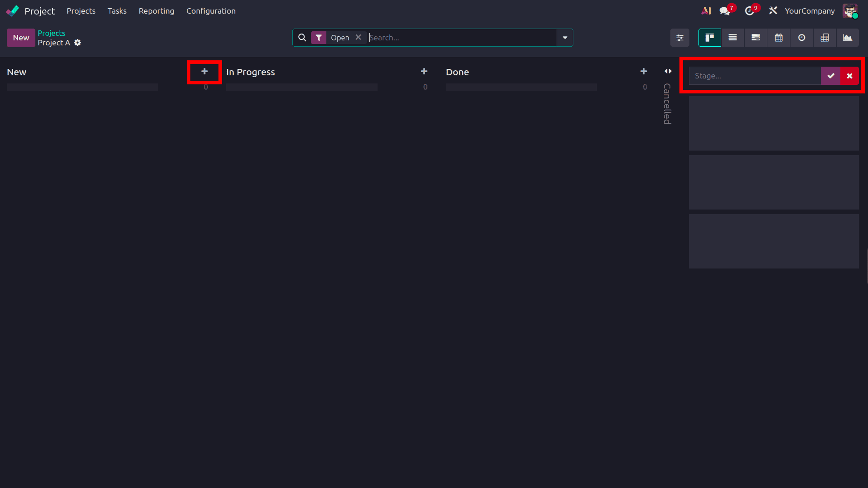The width and height of the screenshot is (868, 488).
Task: Open the Projects menu
Action: click(x=81, y=11)
